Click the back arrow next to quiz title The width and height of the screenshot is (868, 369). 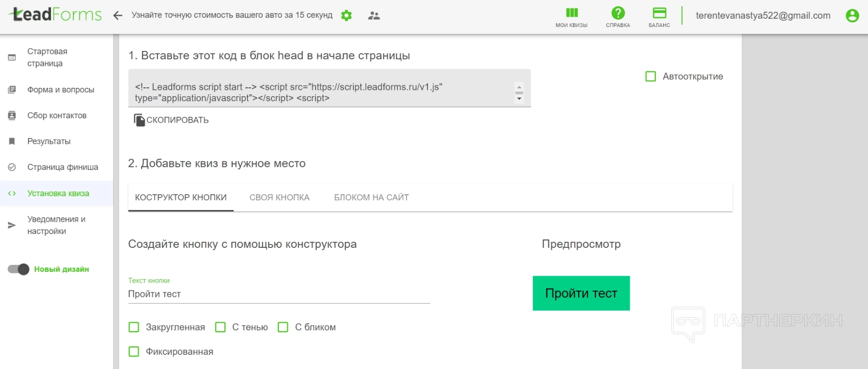(118, 16)
